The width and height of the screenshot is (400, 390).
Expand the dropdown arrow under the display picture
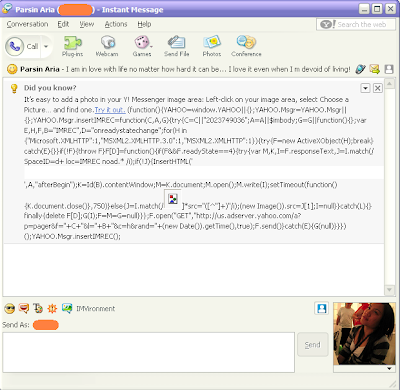coord(389,369)
